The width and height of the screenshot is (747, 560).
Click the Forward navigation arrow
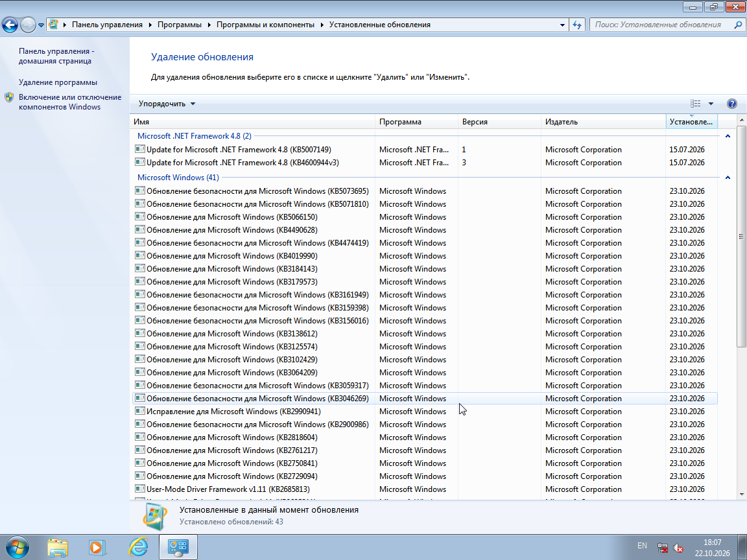coord(28,25)
